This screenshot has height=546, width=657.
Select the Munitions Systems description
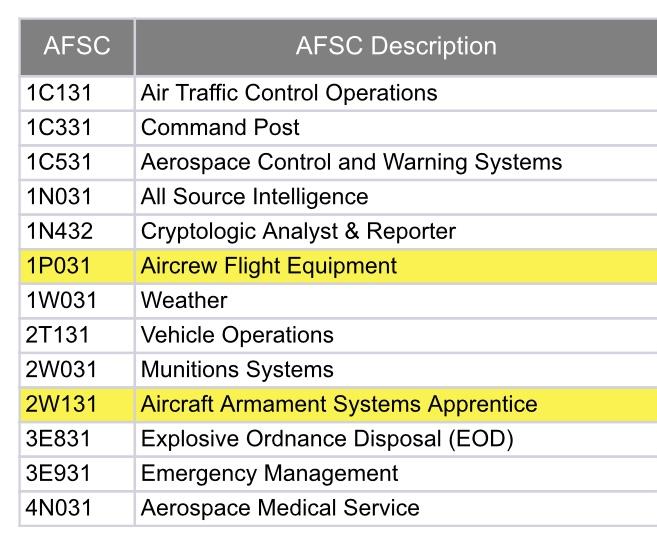click(237, 370)
